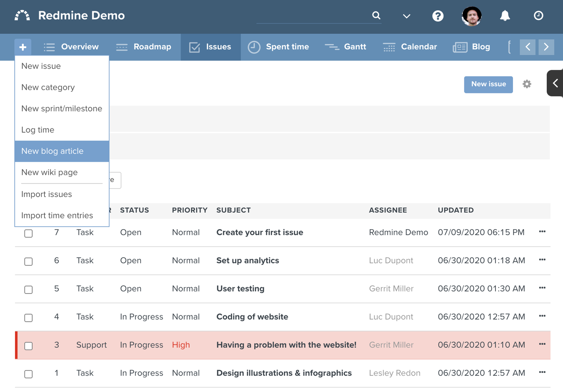The width and height of the screenshot is (563, 392).
Task: Open the Spent time tab
Action: 278,47
